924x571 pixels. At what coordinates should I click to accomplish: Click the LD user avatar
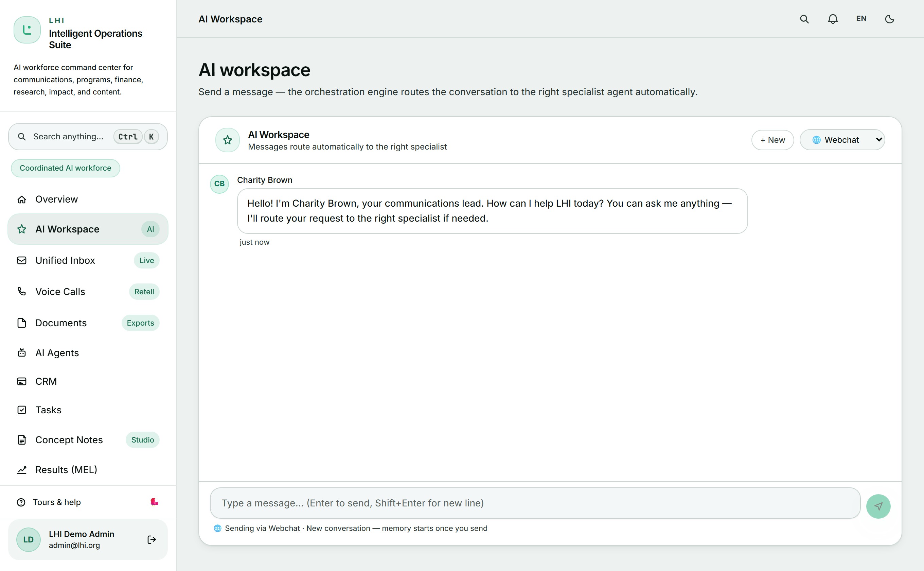(28, 540)
